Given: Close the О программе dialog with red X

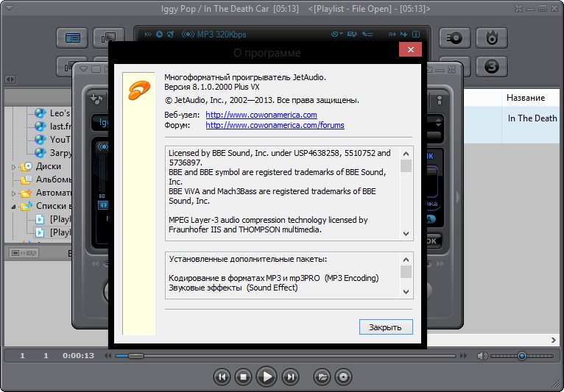Looking at the screenshot, I should pyautogui.click(x=410, y=49).
